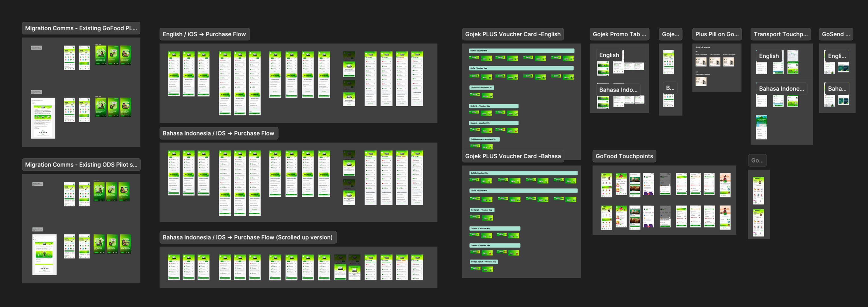Click the 'Gojek Promo Tab ...' frame label
The width and height of the screenshot is (868, 307).
(x=619, y=34)
